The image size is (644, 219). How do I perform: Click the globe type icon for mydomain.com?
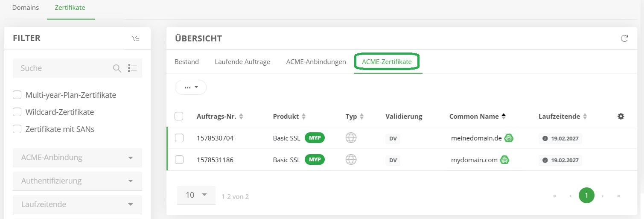pyautogui.click(x=351, y=160)
